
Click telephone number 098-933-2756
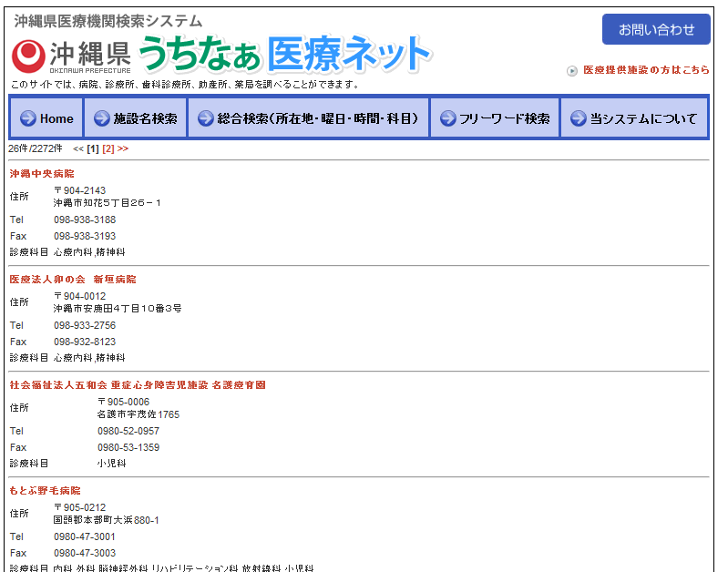[x=85, y=325]
